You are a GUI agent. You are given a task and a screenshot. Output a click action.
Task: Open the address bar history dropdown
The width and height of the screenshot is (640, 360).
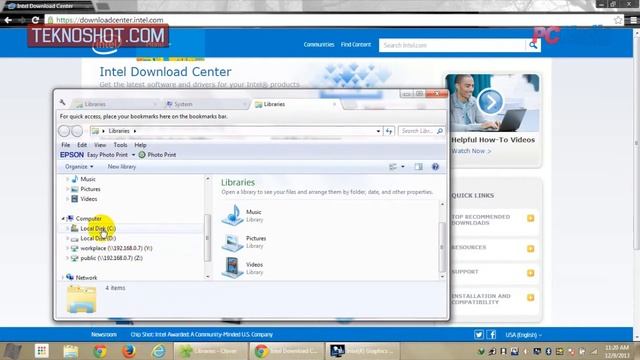click(x=378, y=131)
